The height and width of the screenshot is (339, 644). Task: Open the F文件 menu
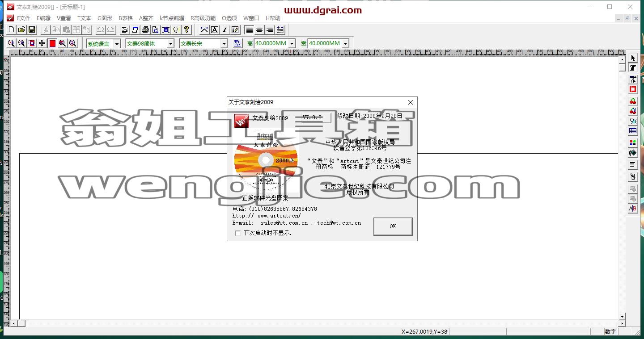pyautogui.click(x=24, y=18)
